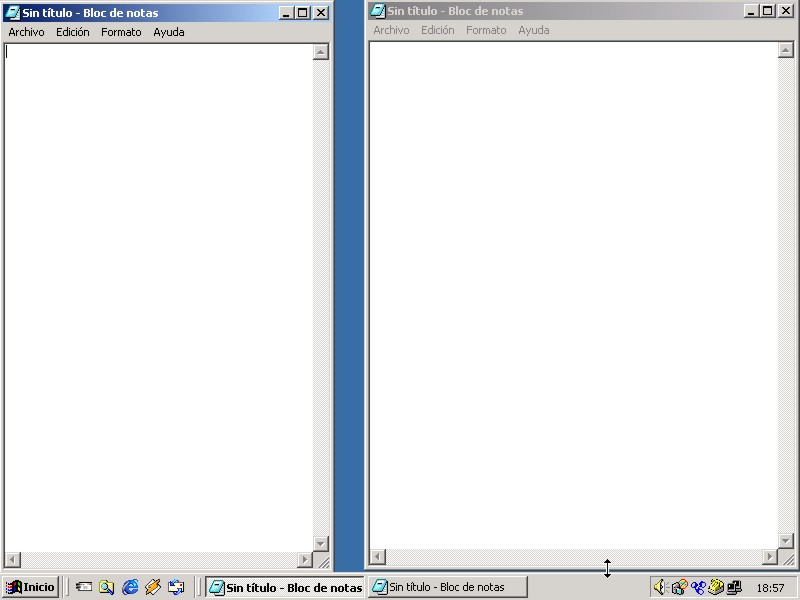Click the left Notepad title bar icon
Viewport: 800px width, 600px height.
(x=12, y=13)
